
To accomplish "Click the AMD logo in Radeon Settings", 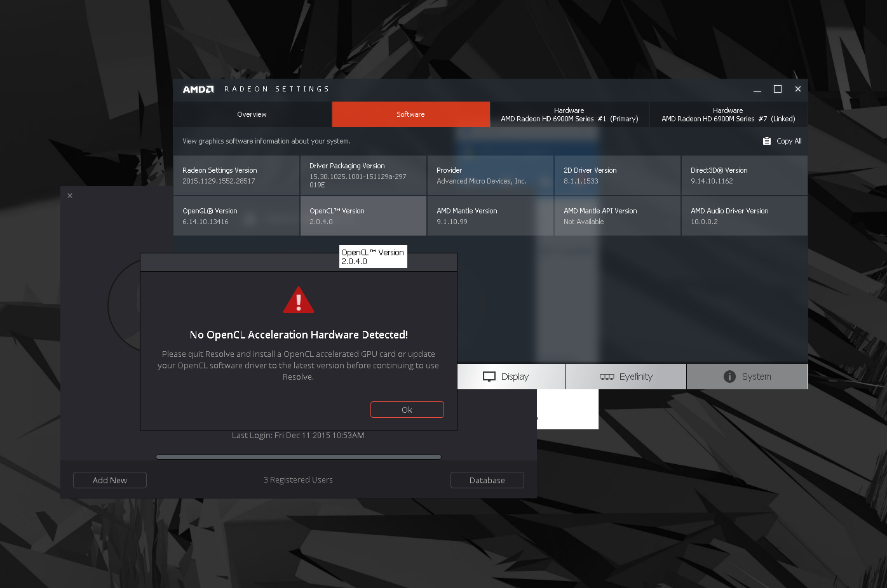I will click(198, 90).
